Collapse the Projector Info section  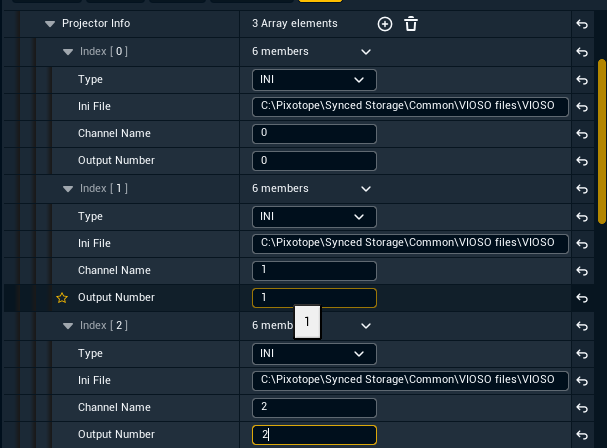point(50,24)
